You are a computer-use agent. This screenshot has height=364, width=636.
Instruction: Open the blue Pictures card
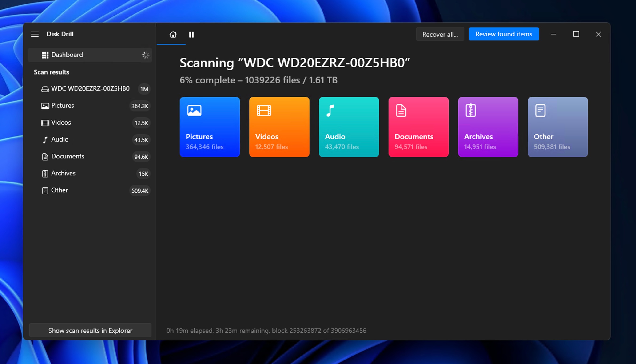(x=210, y=127)
